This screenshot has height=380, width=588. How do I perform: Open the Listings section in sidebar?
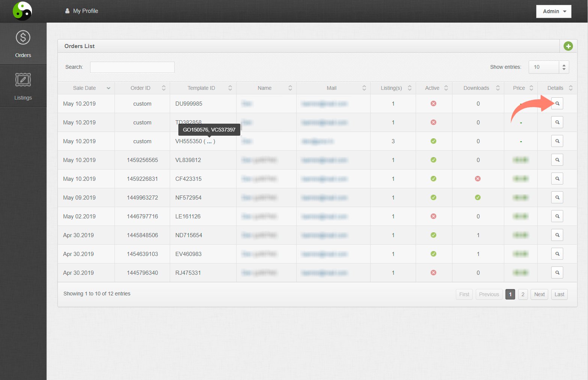pos(23,86)
